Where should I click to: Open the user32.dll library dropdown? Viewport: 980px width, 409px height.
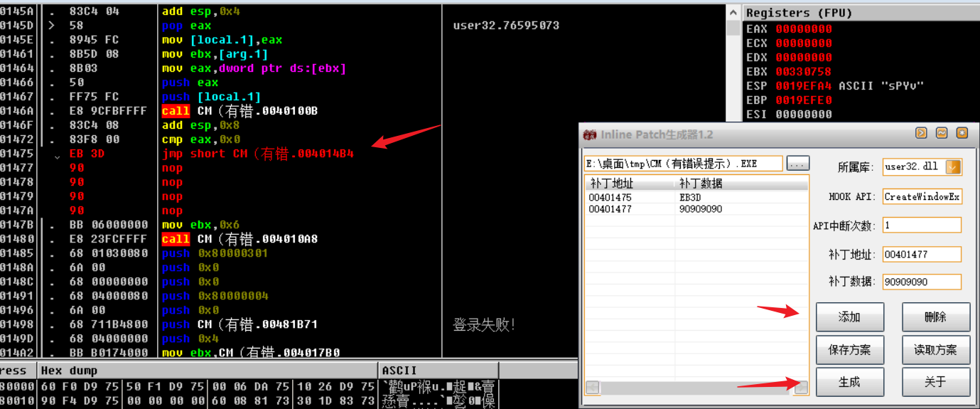coord(954,166)
